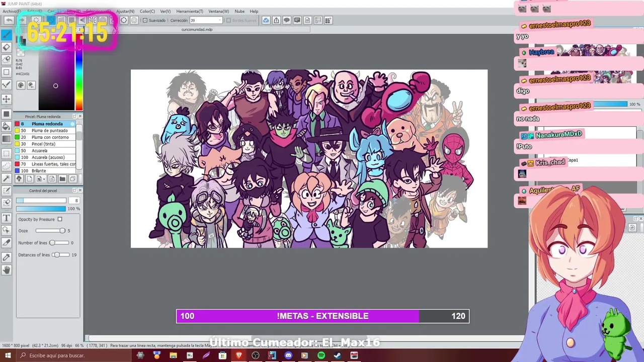The image size is (644, 362).
Task: Undock the Control del pincel panel
Action: 74,190
